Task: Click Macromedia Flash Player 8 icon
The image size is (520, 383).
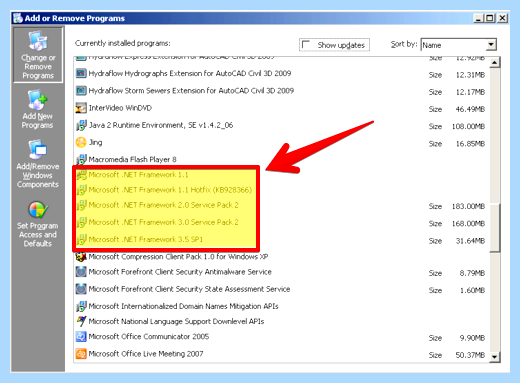Action: click(81, 159)
